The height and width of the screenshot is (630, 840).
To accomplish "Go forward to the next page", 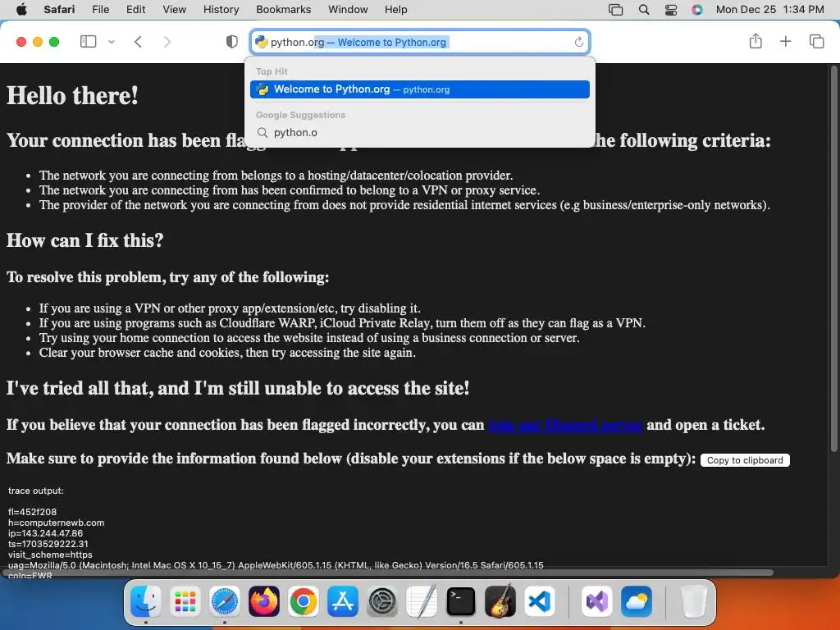I will coord(167,42).
